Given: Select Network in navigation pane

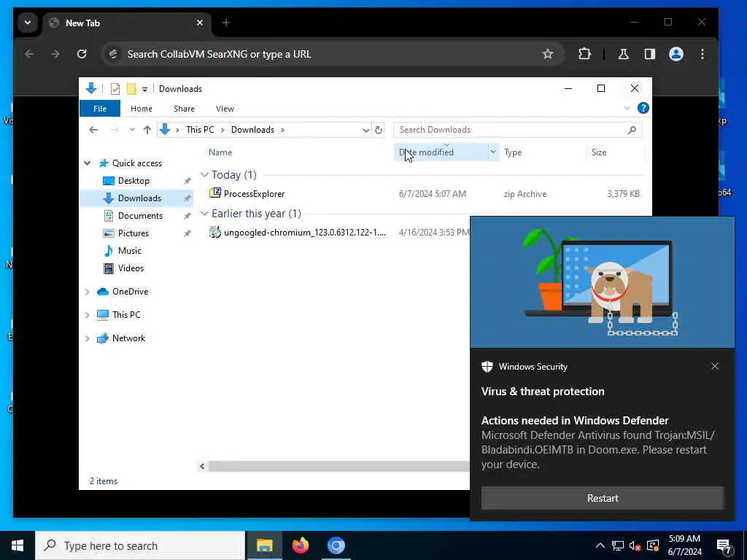Looking at the screenshot, I should coord(128,338).
